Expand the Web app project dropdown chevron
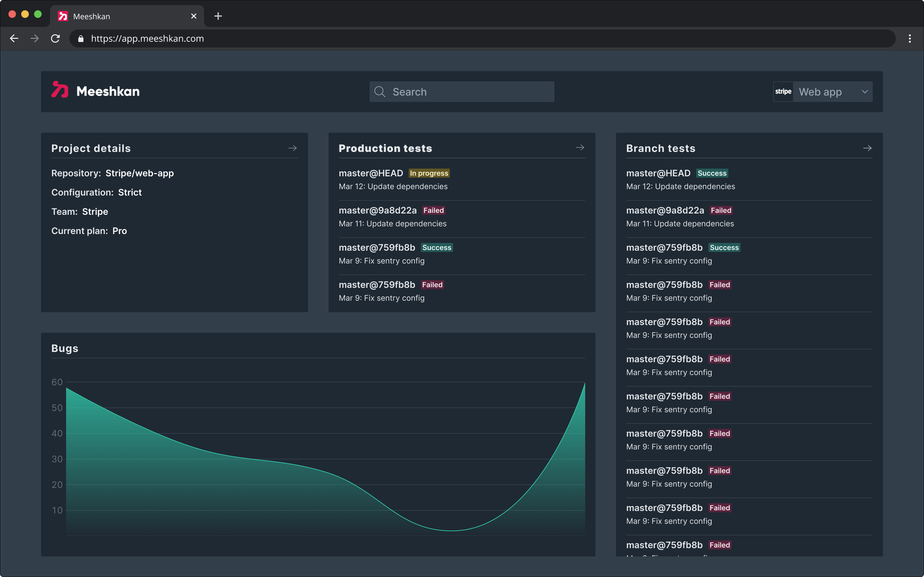 tap(865, 92)
